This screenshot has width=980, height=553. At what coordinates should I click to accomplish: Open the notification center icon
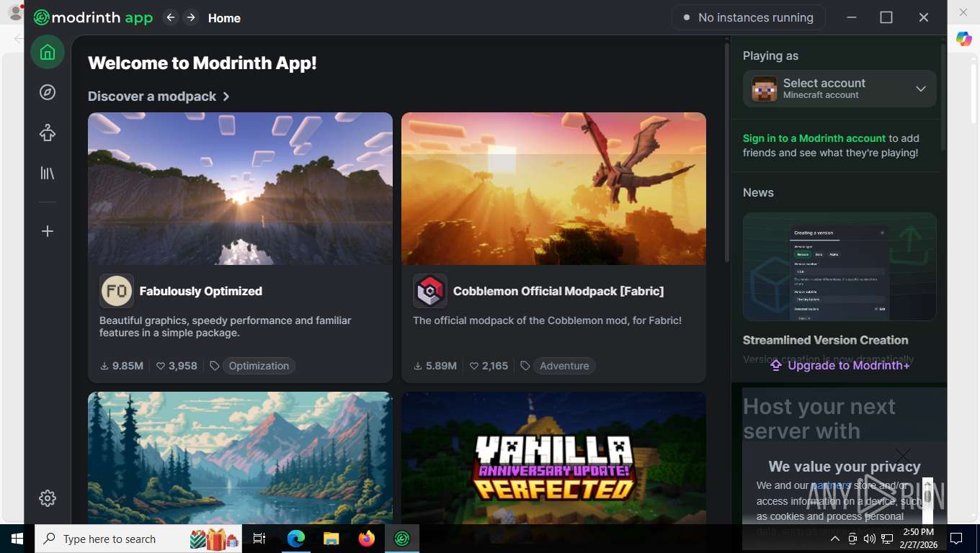[956, 539]
